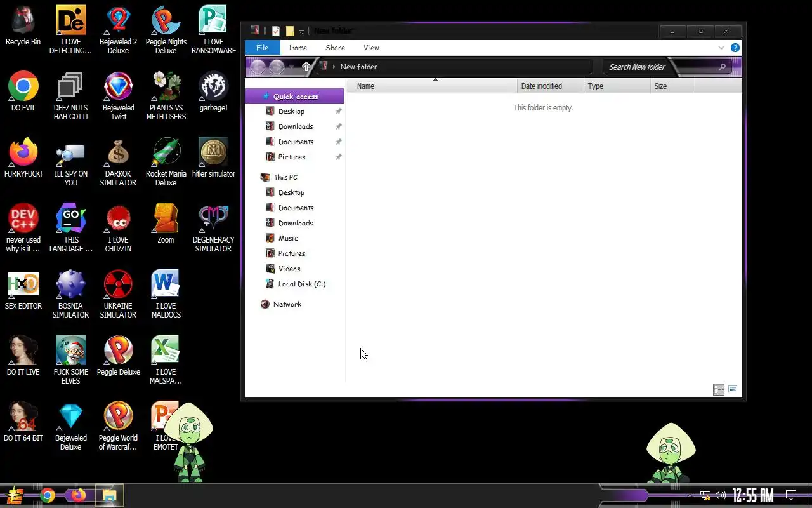The width and height of the screenshot is (812, 508).
Task: Open the File tab in Explorer
Action: click(262, 48)
